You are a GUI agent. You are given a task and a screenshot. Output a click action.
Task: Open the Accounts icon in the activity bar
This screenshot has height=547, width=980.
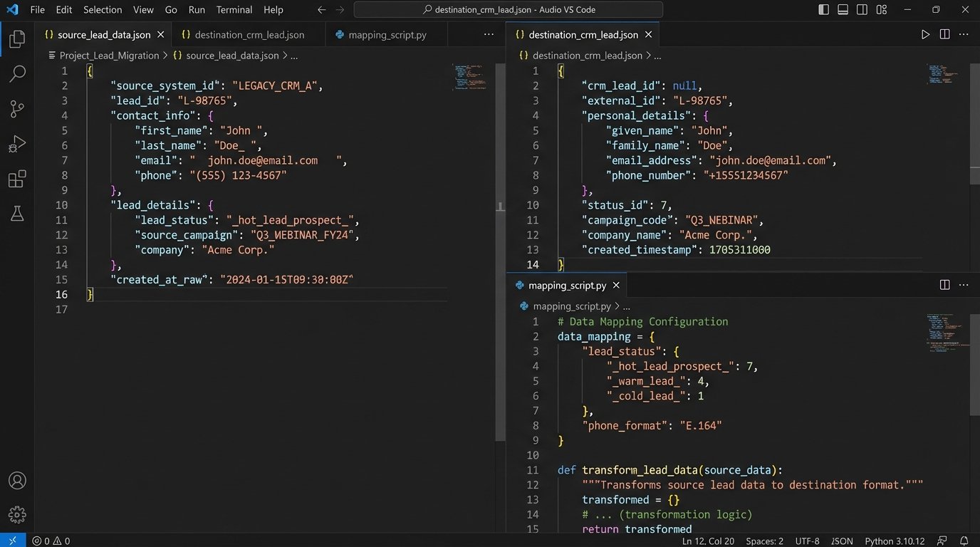pyautogui.click(x=17, y=480)
